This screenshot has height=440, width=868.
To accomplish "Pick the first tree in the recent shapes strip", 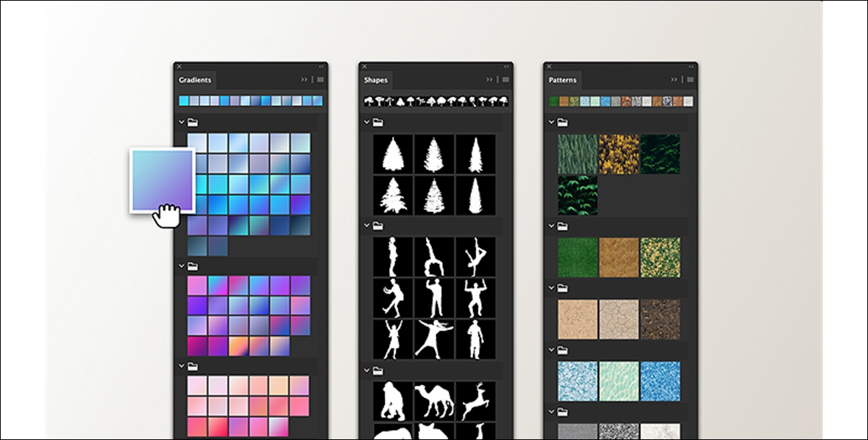I will tap(368, 101).
